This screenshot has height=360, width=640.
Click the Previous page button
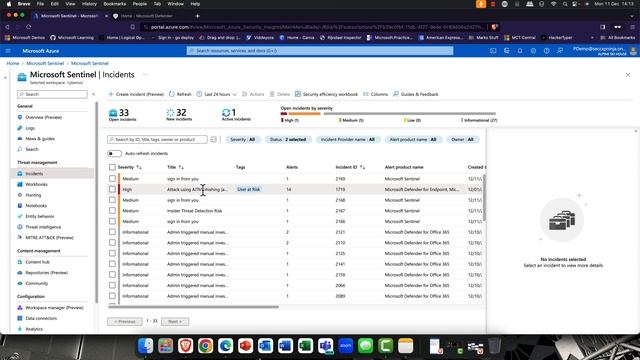coord(125,322)
